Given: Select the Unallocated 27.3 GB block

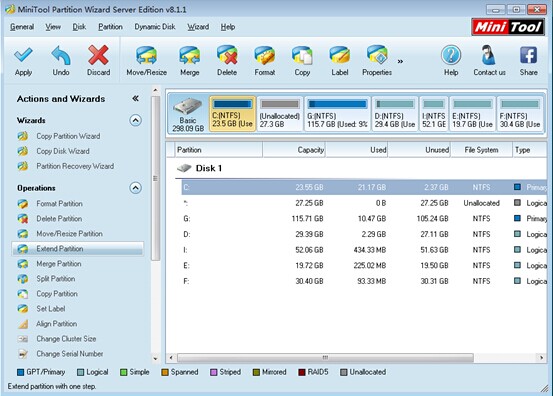Looking at the screenshot, I should point(280,114).
